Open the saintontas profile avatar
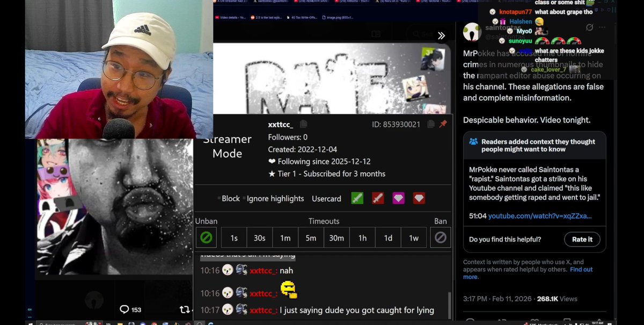644x325 pixels. point(472,32)
